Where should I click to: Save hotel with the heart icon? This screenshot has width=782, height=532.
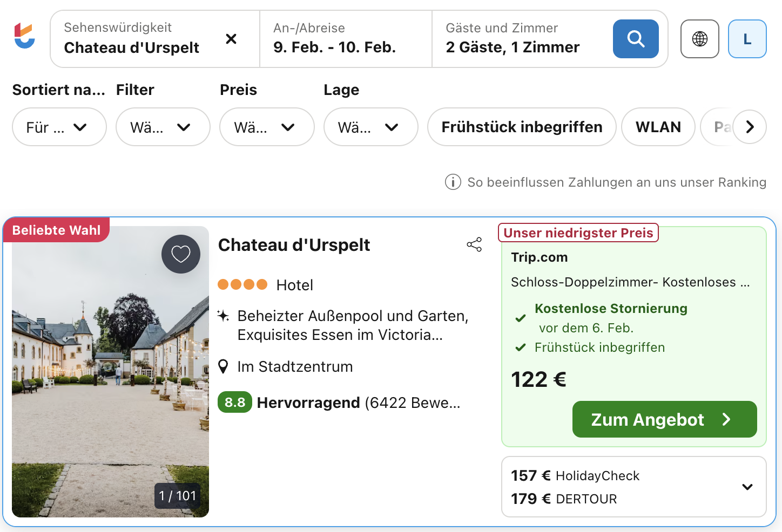pyautogui.click(x=181, y=254)
